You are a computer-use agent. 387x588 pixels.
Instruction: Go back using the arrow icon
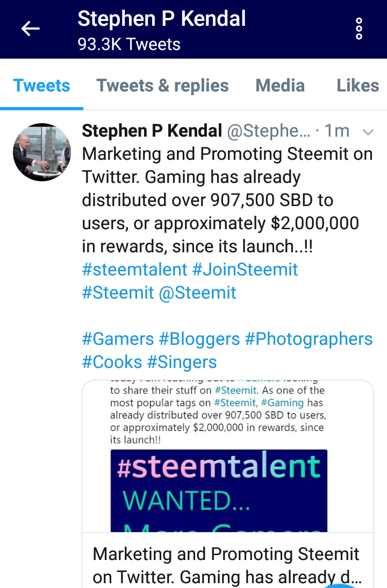point(31,29)
